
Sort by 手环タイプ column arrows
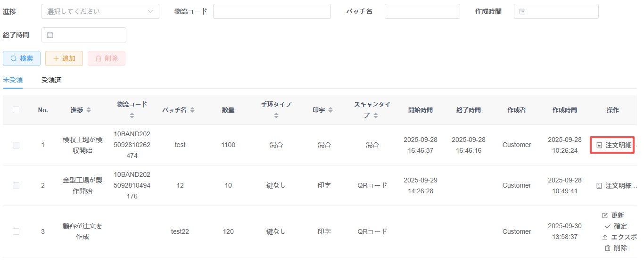[276, 115]
